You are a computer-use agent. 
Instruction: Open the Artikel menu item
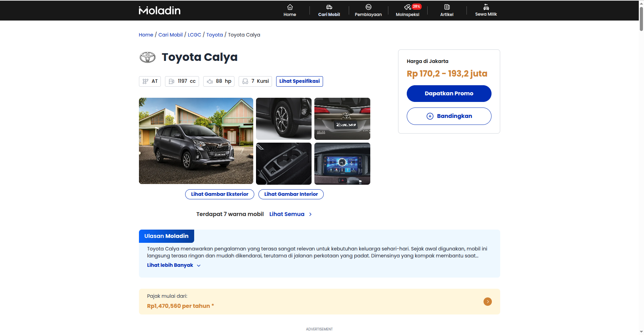pos(447,10)
